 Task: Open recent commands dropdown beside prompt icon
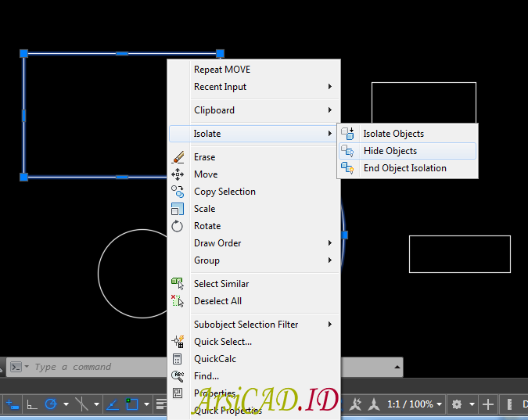[27, 367]
